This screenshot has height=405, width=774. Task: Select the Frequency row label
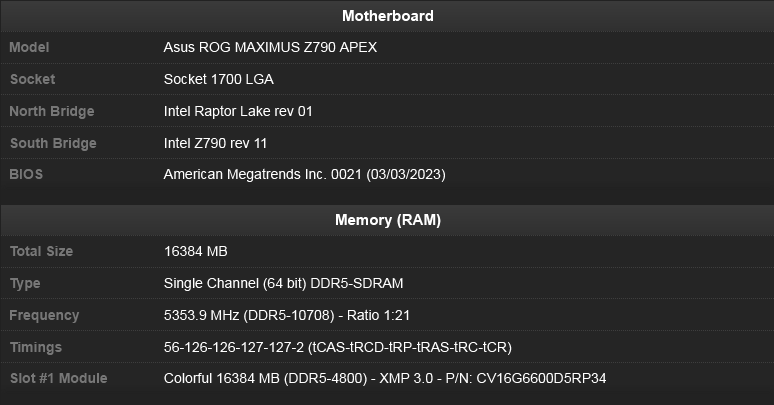[x=44, y=315]
